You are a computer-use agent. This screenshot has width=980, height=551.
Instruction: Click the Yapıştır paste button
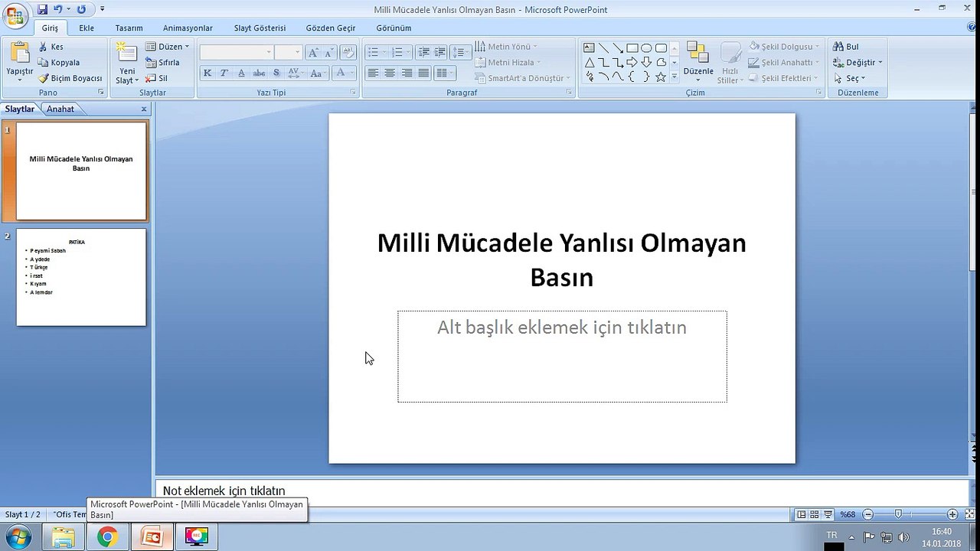[20, 62]
